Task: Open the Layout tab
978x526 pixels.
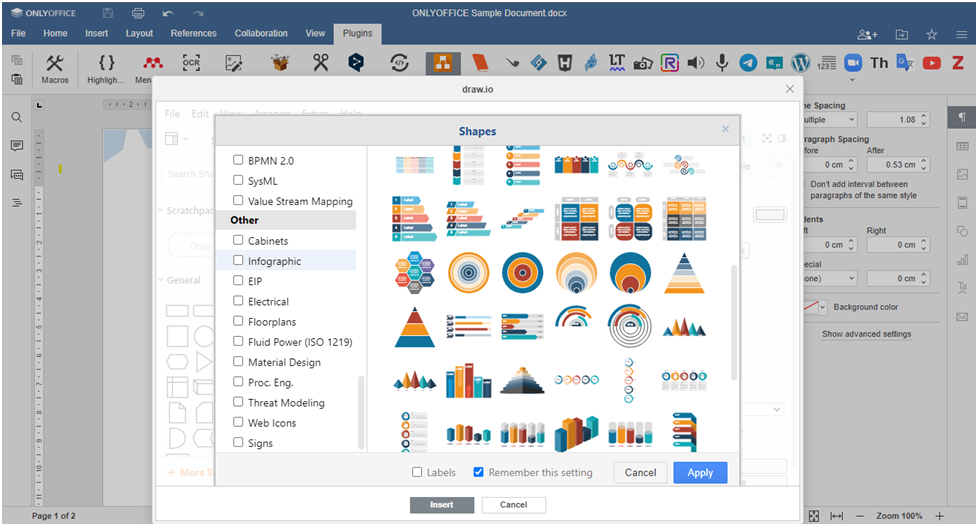Action: 139,33
